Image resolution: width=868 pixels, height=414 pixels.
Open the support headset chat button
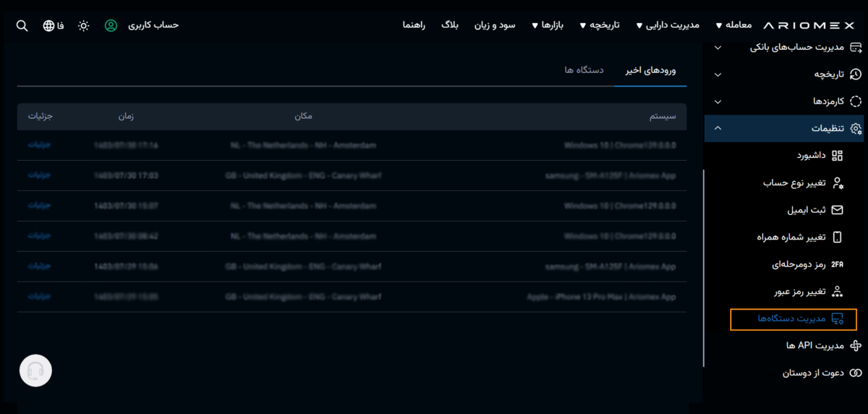(x=35, y=371)
